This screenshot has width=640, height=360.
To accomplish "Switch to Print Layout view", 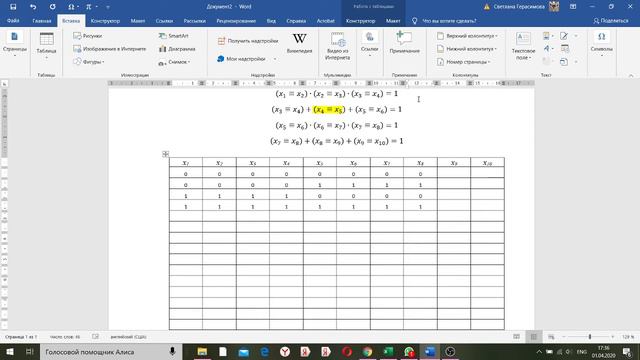I will tap(533, 337).
